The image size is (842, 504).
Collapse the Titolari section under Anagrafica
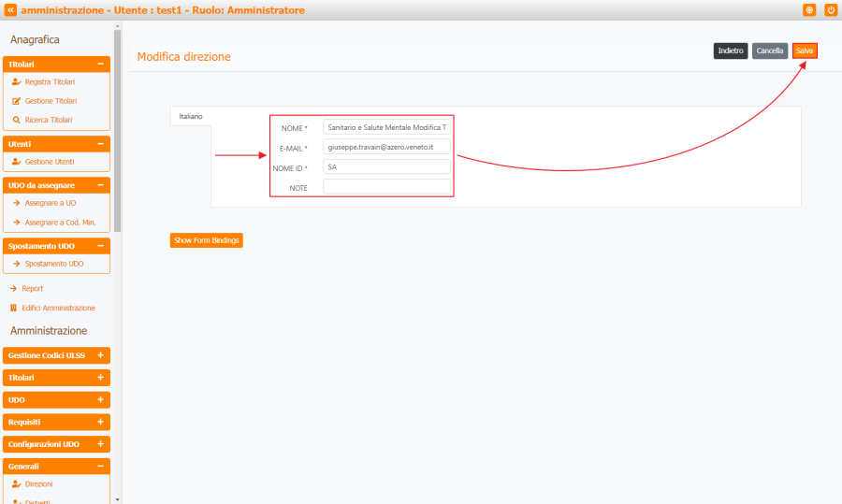(100, 65)
